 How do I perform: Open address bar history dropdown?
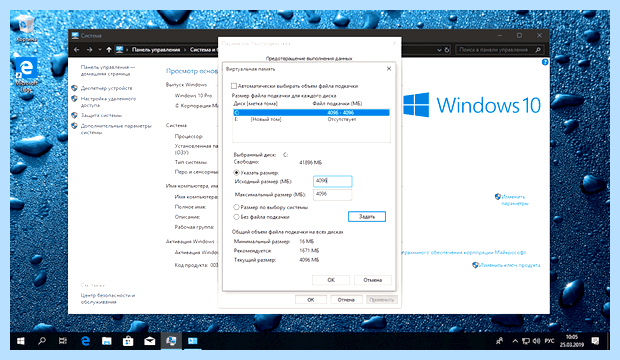[x=439, y=50]
